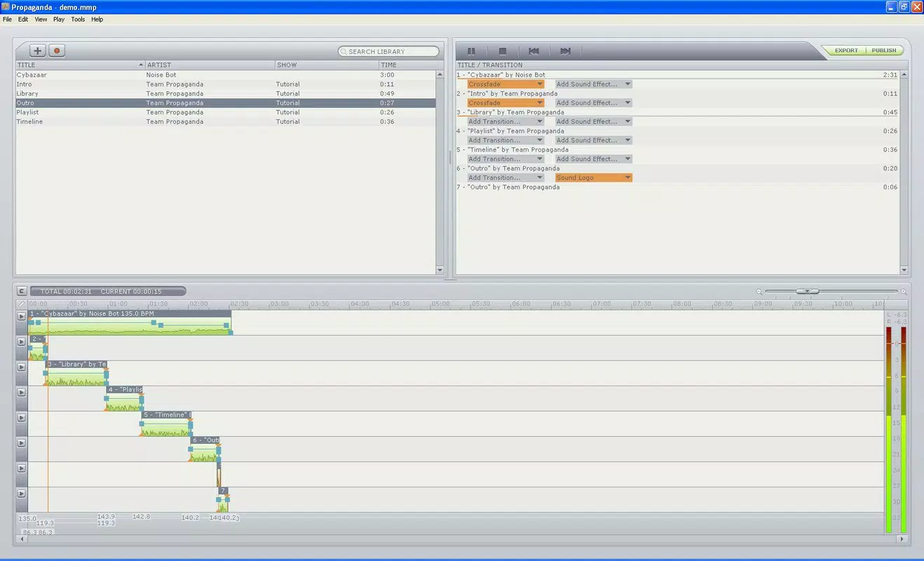Jump to the previous track

point(534,51)
